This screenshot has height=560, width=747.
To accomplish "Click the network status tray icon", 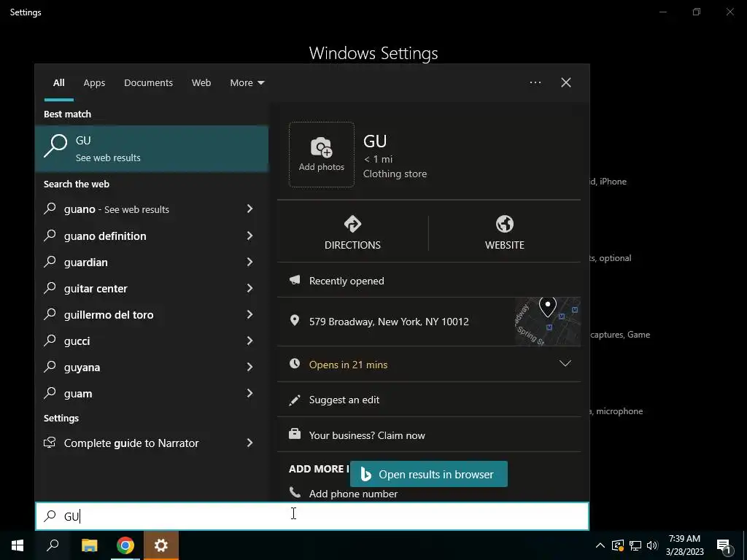I will [635, 545].
